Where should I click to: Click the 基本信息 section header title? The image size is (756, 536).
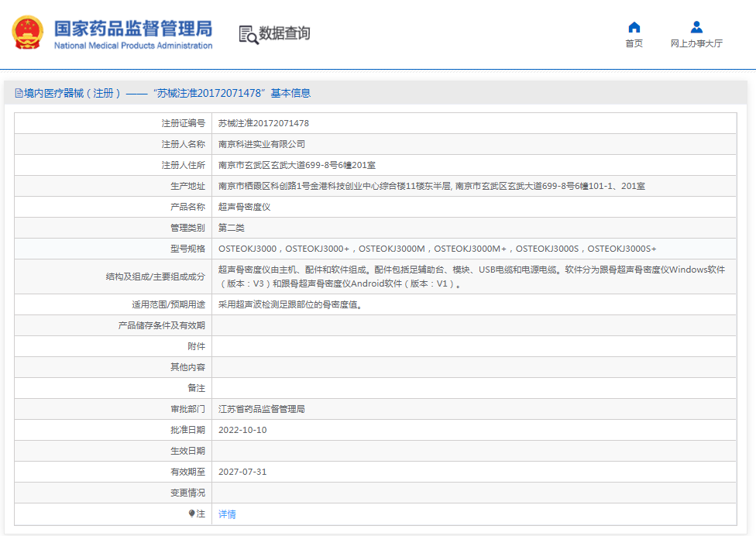point(290,94)
